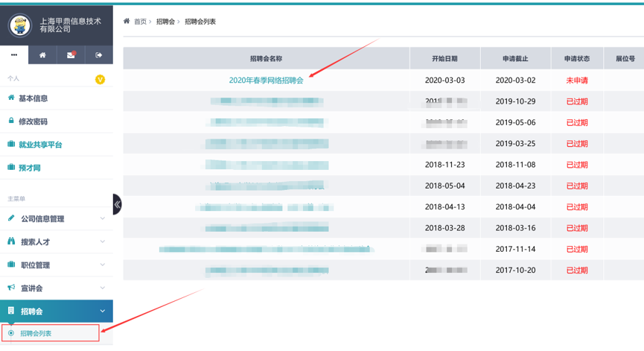Expand the 宣讲会 menu
This screenshot has height=351, width=644.
(x=31, y=288)
